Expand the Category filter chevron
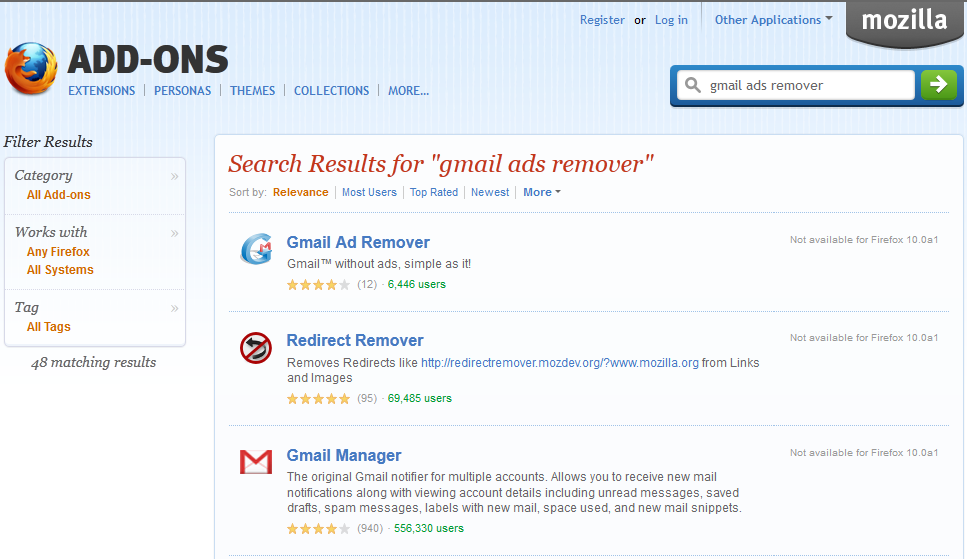 tap(175, 176)
